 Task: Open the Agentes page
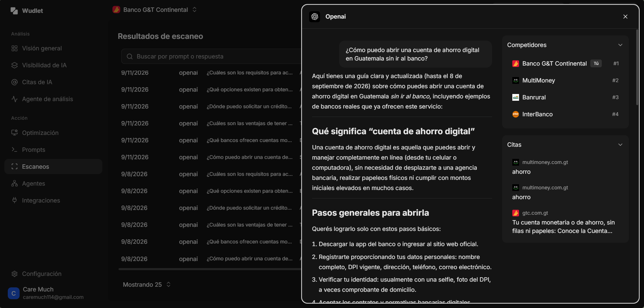(53, 184)
